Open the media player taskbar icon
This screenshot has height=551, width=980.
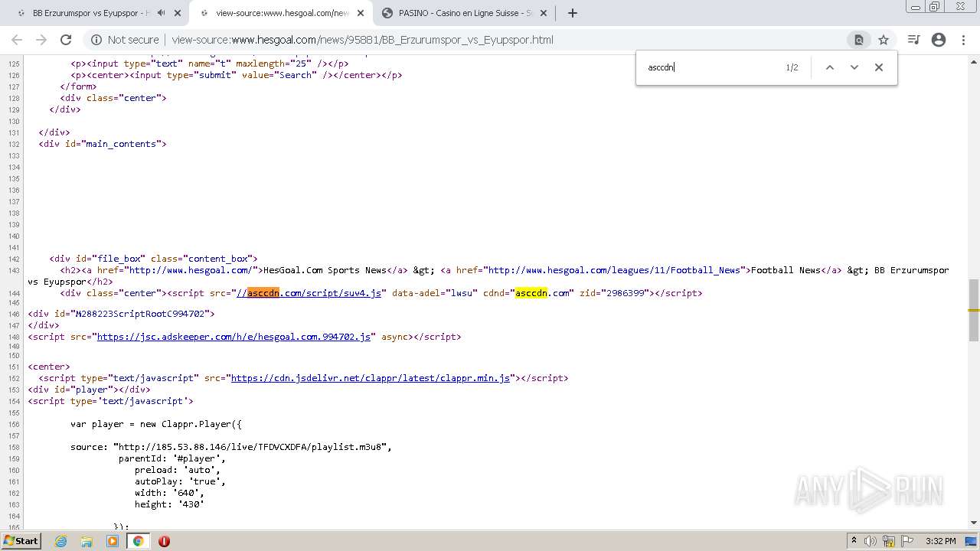113,541
